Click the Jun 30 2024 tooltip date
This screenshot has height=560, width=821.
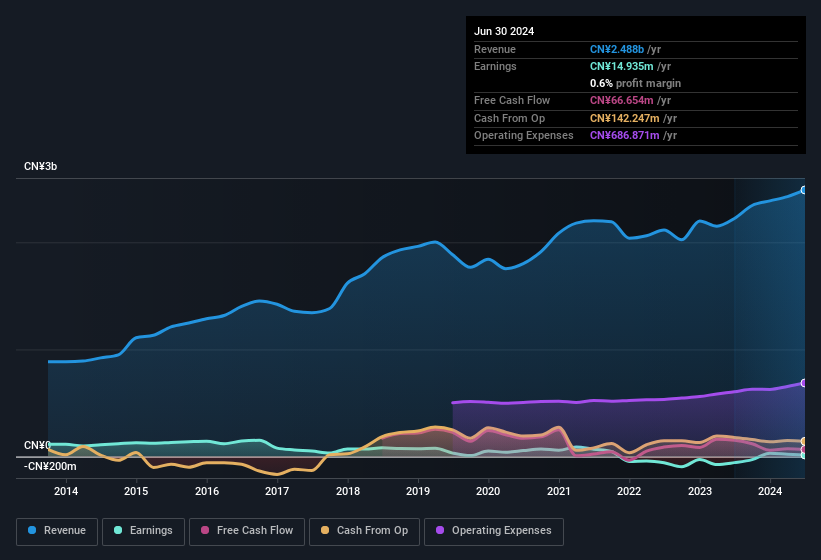click(x=504, y=31)
